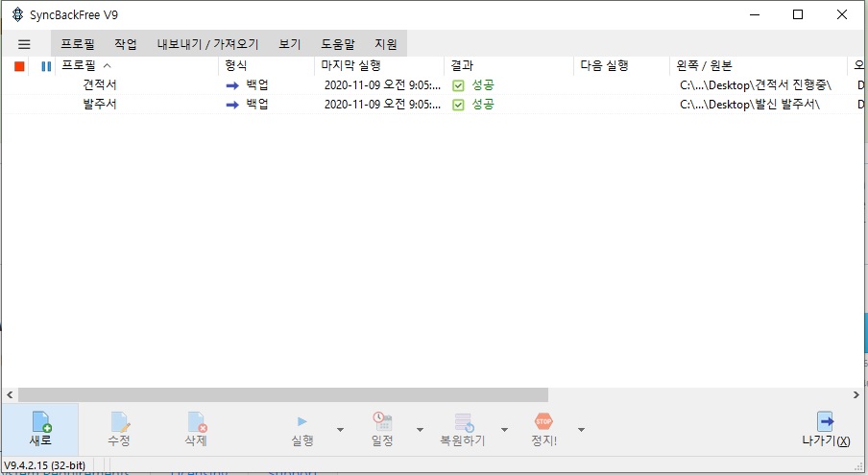Sort by 결과 column header
The width and height of the screenshot is (868, 475).
tap(509, 66)
